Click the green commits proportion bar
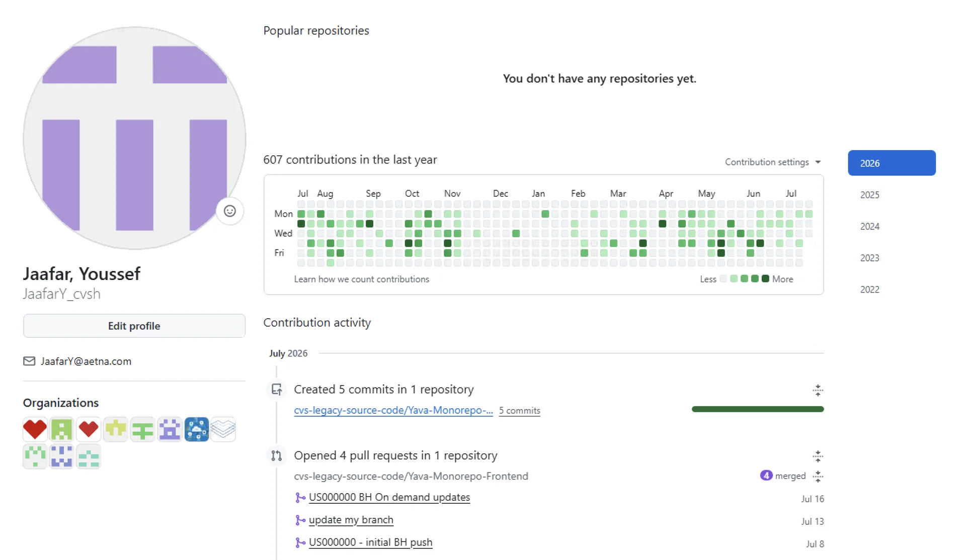This screenshot has height=560, width=966. click(x=758, y=409)
